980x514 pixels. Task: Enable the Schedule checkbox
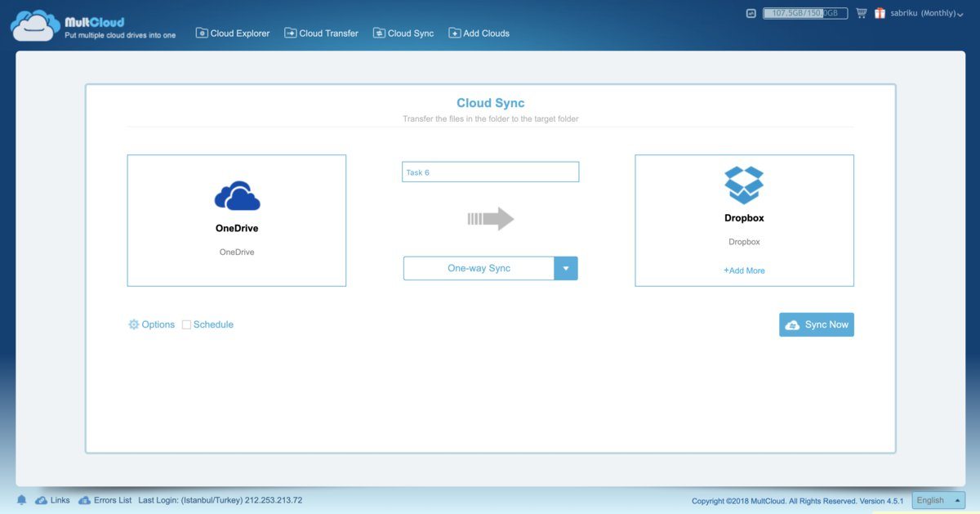tap(187, 325)
